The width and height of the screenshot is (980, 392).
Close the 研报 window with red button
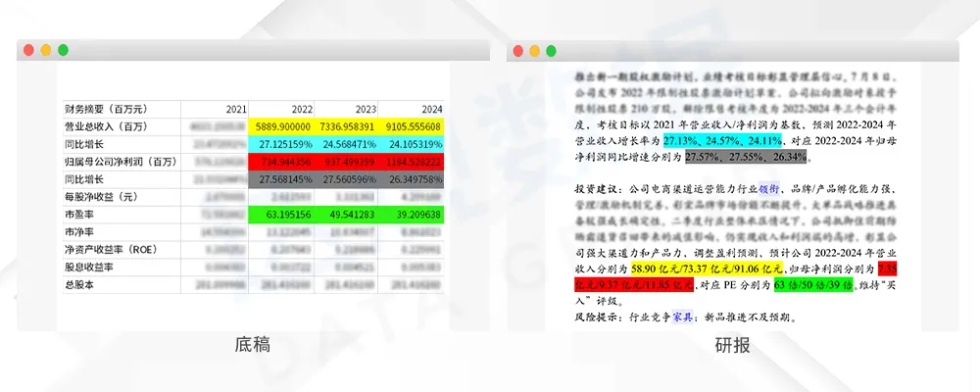518,51
